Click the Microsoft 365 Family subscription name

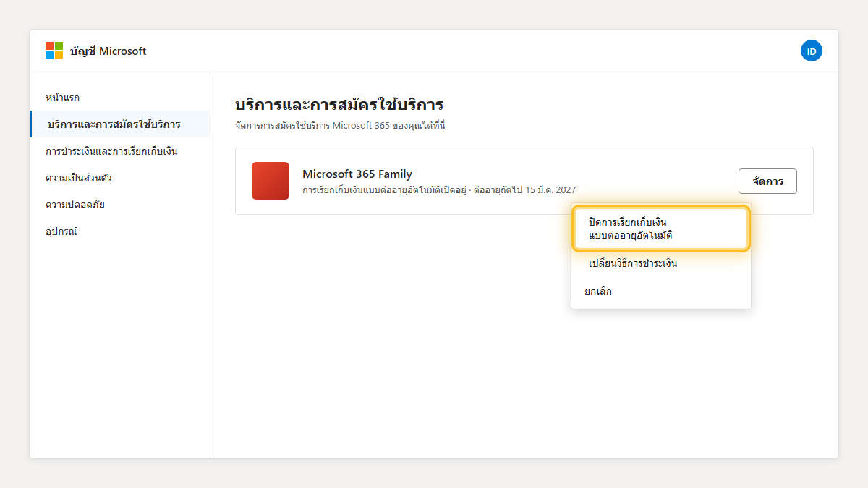pos(357,174)
